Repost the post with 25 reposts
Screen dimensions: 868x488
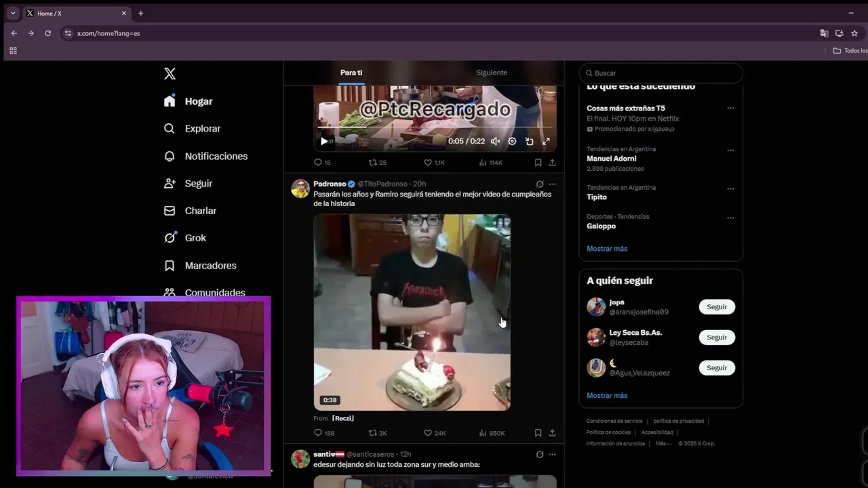[x=377, y=163]
